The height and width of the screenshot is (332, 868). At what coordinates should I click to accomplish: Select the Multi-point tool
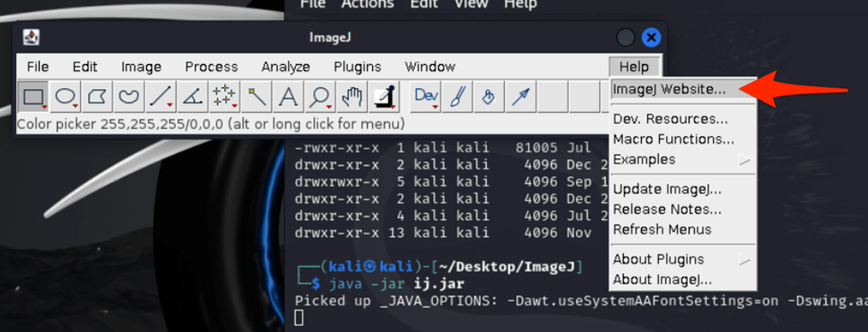point(224,97)
